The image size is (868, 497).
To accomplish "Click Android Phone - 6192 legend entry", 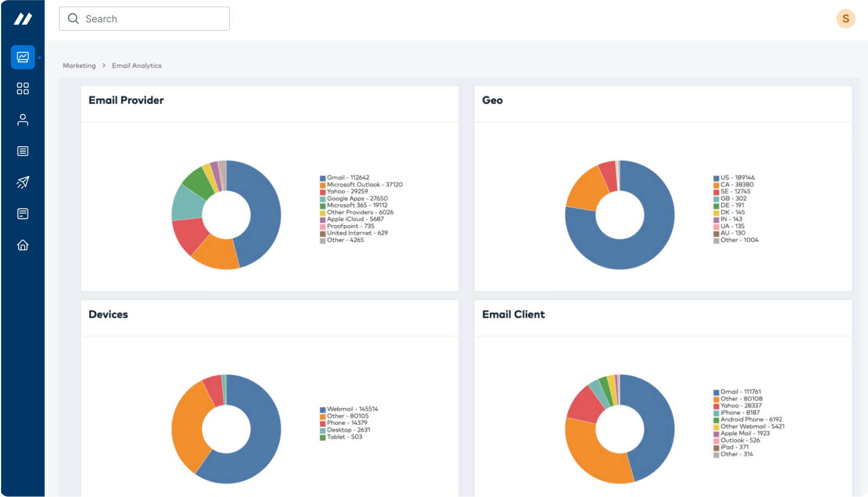I will click(748, 419).
